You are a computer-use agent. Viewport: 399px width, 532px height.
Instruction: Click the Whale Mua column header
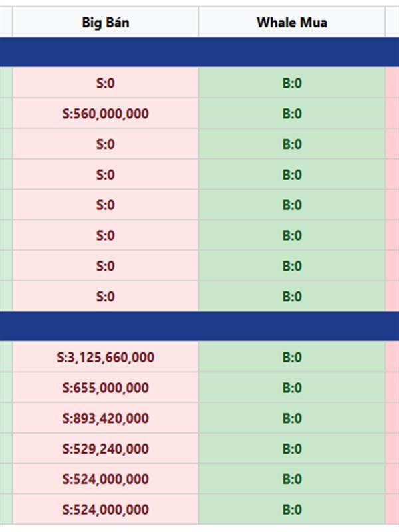291,23
